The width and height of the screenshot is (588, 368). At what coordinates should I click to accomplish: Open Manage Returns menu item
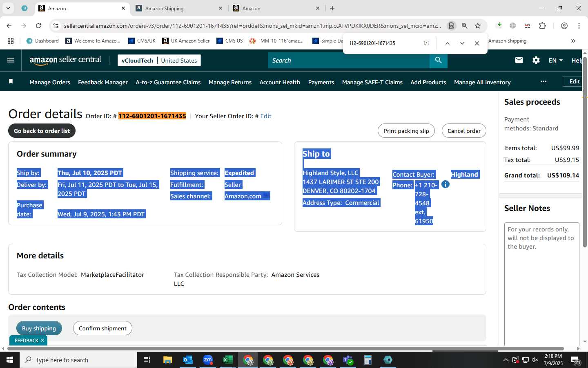(x=230, y=82)
